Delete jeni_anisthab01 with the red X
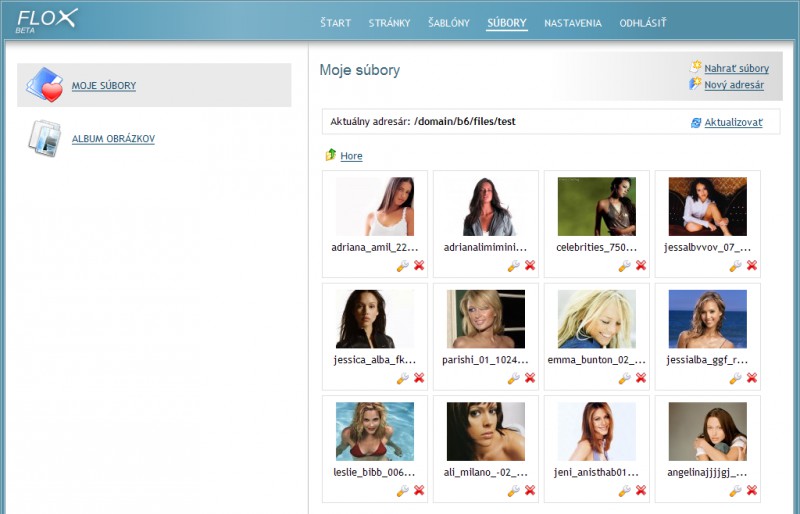Viewport: 800px width, 514px height. [x=641, y=491]
